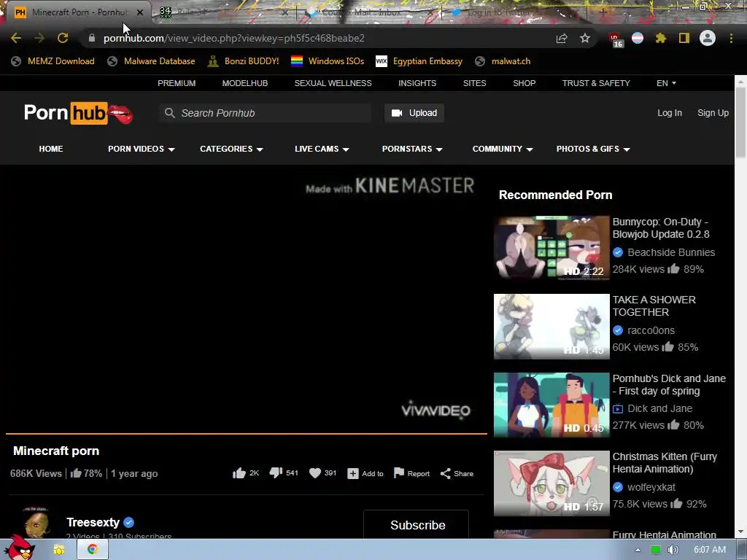Open the folder icon in the taskbar
The height and width of the screenshot is (560, 747).
coord(59,550)
